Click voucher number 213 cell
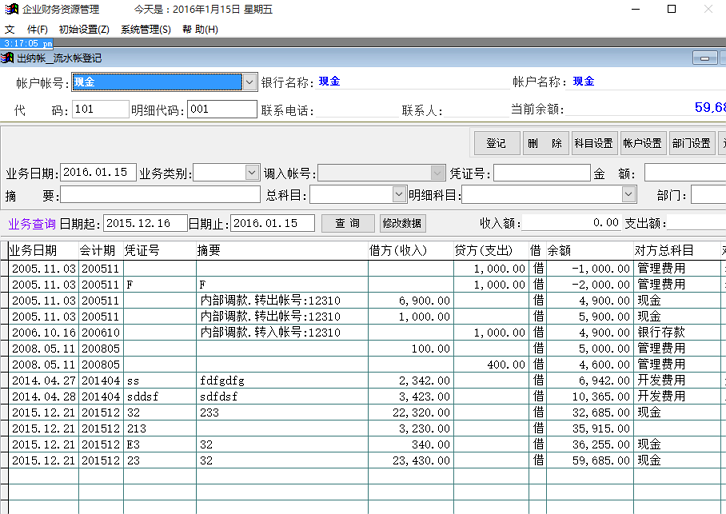The image size is (726, 514). tap(160, 428)
